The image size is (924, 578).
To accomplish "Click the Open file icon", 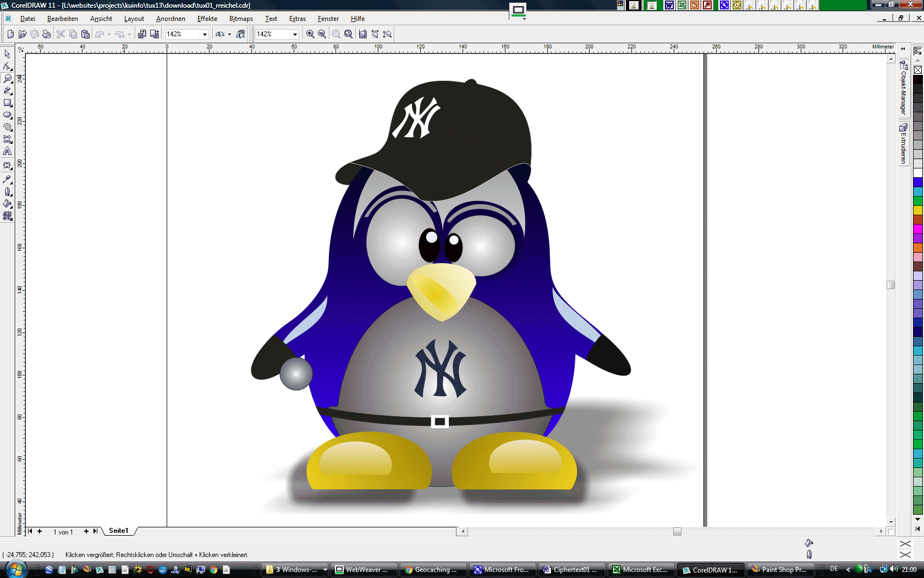I will [x=23, y=34].
